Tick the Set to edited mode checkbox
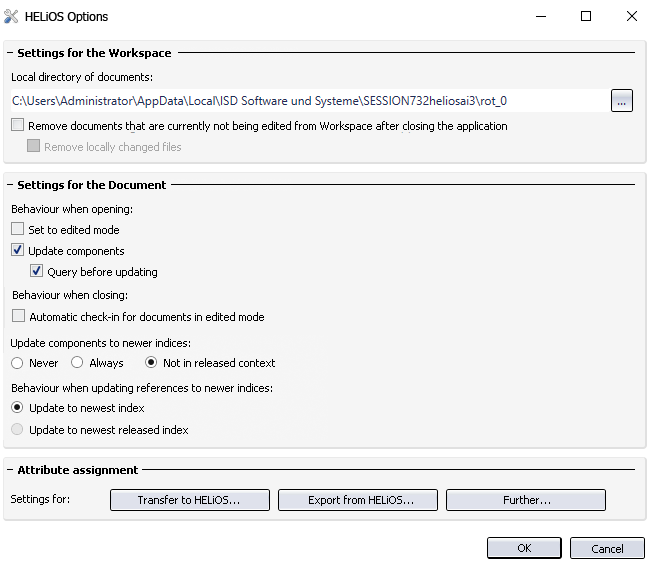The image size is (651, 567). click(x=18, y=229)
